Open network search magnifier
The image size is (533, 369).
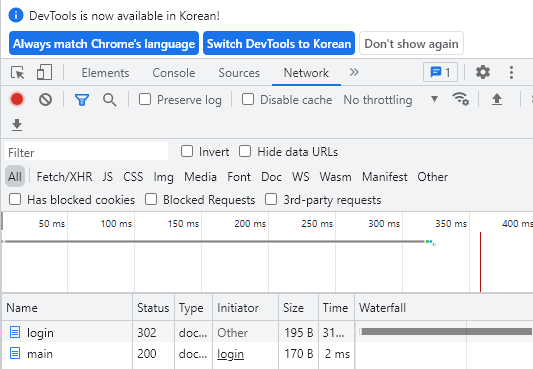point(109,100)
